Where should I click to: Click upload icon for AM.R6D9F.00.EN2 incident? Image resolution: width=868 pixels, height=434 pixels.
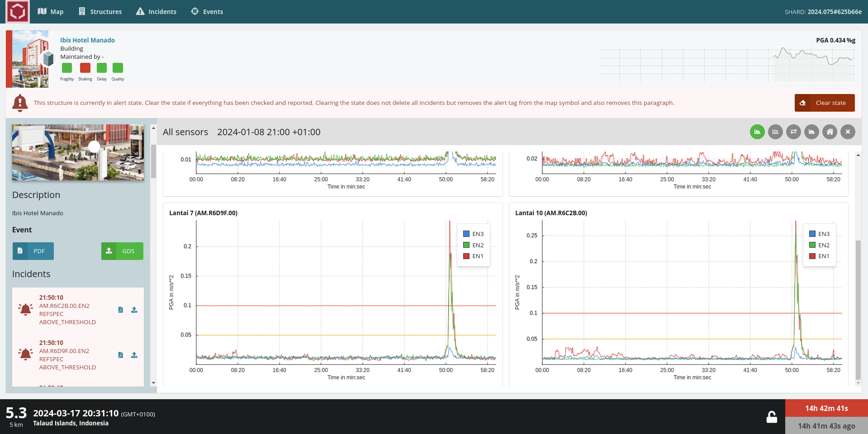134,355
